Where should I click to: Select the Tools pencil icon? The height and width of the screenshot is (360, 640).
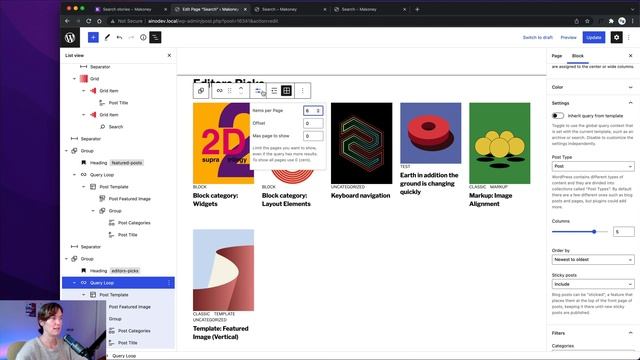[107, 38]
